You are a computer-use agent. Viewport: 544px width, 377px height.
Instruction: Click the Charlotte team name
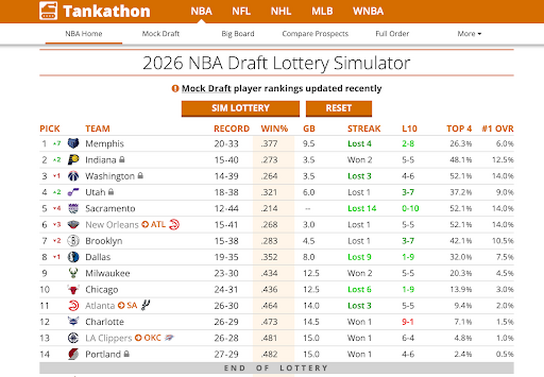(x=104, y=322)
